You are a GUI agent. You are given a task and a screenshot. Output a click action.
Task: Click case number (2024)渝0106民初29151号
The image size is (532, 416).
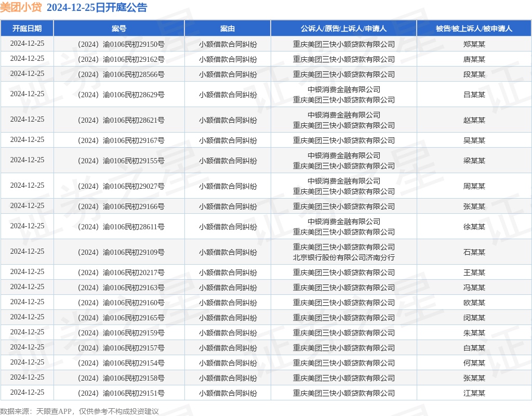(121, 393)
